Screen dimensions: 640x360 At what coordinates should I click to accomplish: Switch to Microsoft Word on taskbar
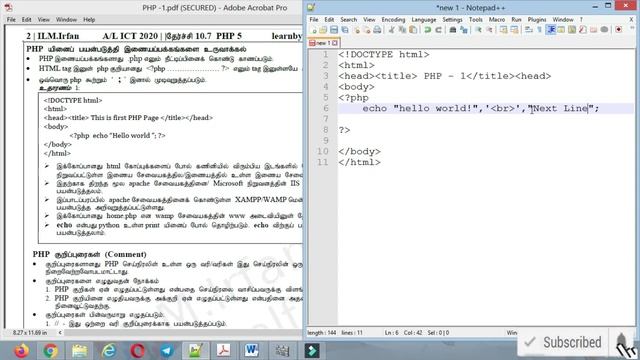pyautogui.click(x=252, y=351)
